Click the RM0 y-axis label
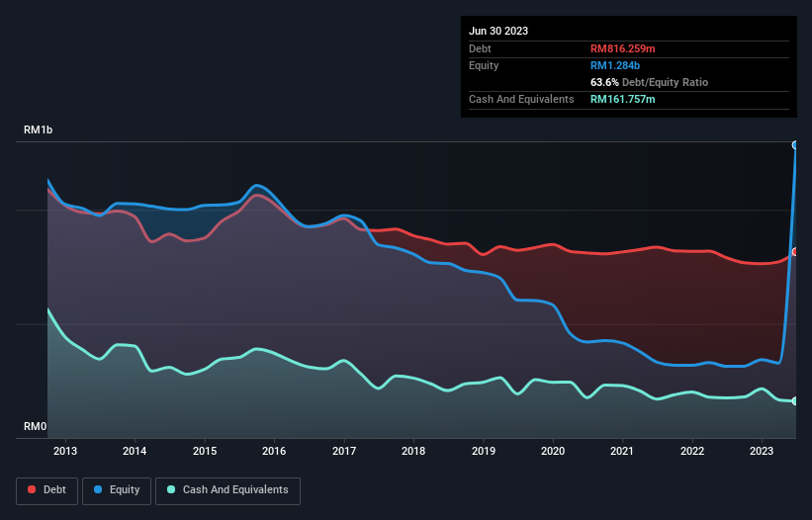Image resolution: width=812 pixels, height=520 pixels. (35, 426)
